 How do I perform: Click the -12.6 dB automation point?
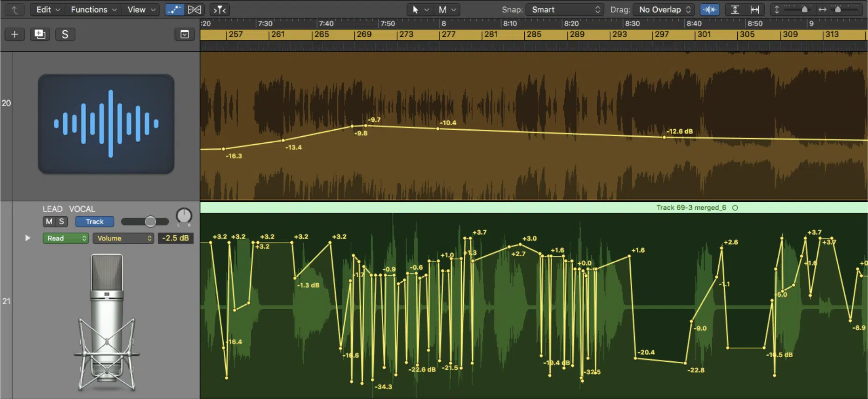[x=664, y=137]
